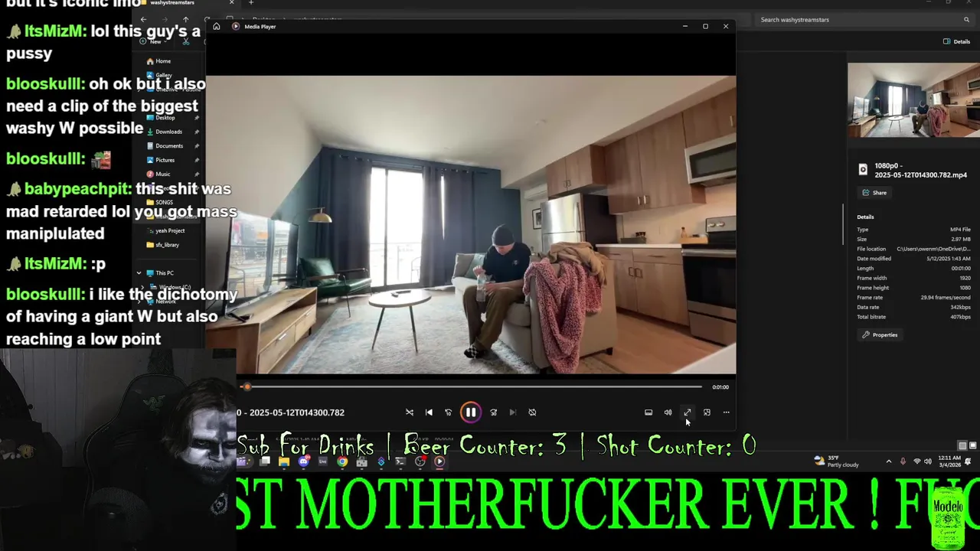Skip forward 30 seconds
The height and width of the screenshot is (551, 980).
coord(494,412)
